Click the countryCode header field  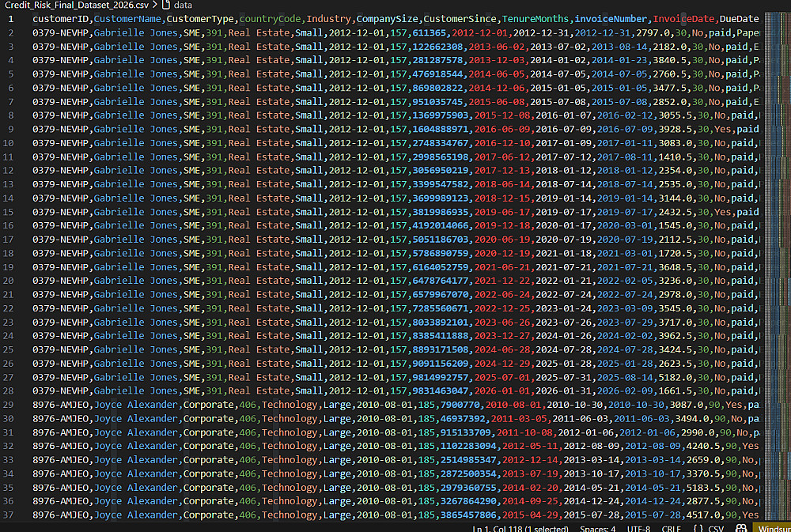tap(271, 19)
